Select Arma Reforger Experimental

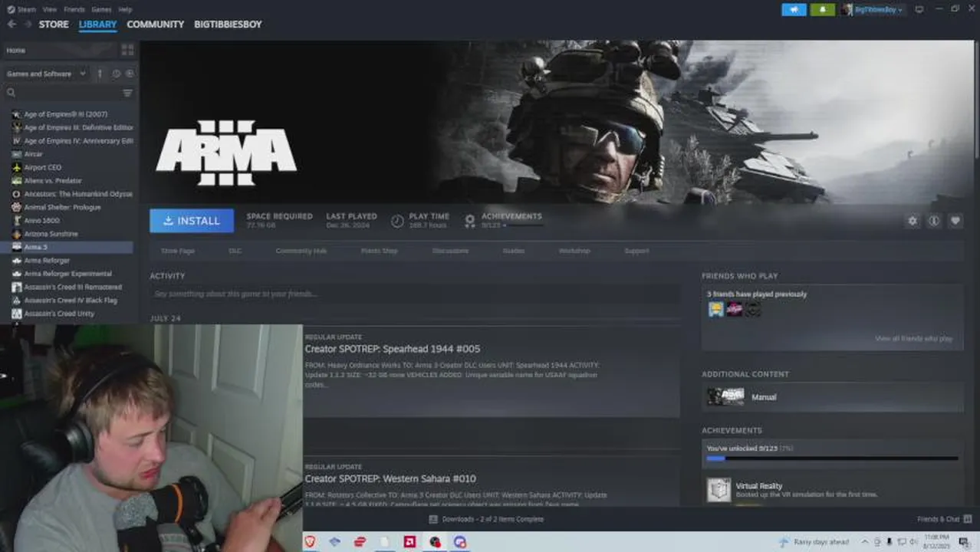click(x=69, y=274)
